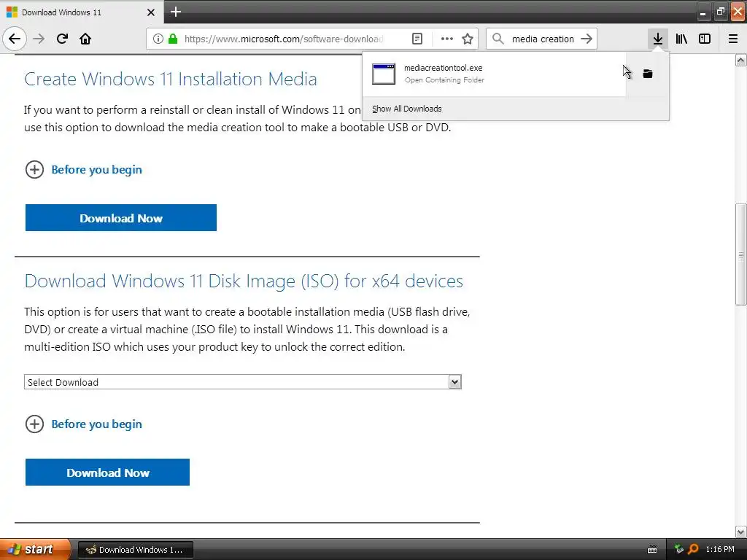Click Download Now for Disk Image ISO
Viewport: 747px width, 560px height.
click(108, 472)
